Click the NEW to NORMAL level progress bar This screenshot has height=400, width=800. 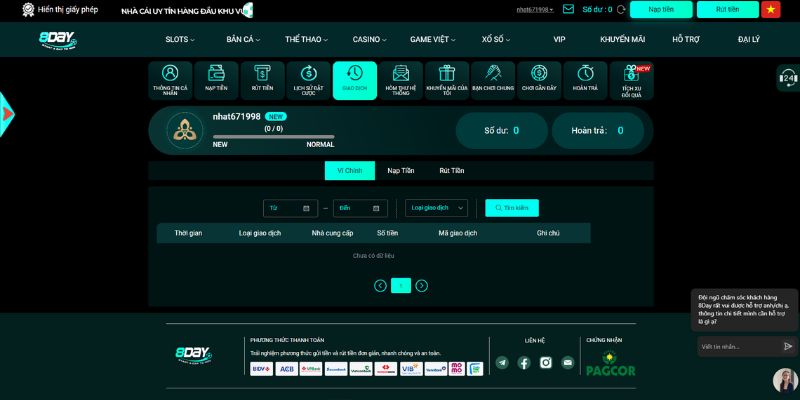pos(273,137)
